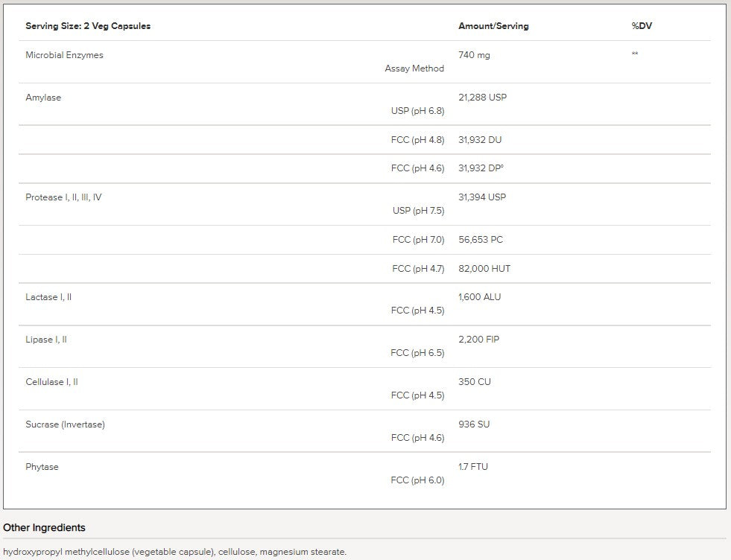This screenshot has height=560, width=731.
Task: Click the 31,932 DU value
Action: (480, 140)
